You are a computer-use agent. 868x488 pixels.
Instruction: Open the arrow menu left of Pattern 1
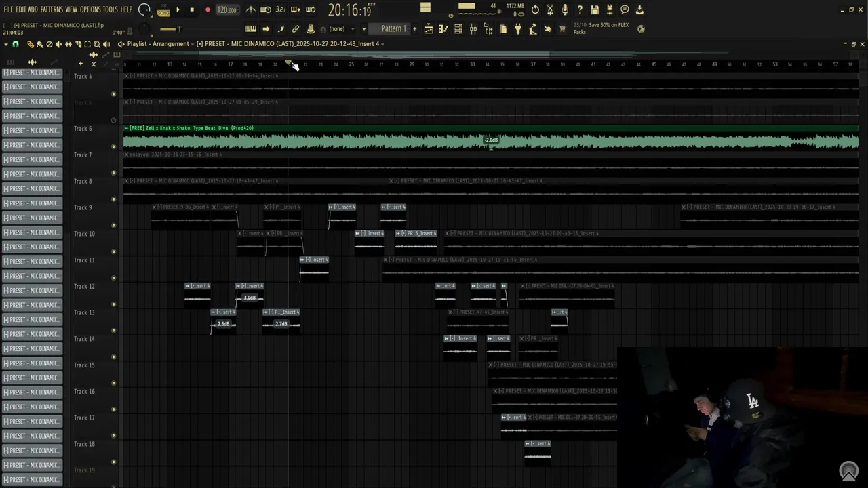coord(364,29)
